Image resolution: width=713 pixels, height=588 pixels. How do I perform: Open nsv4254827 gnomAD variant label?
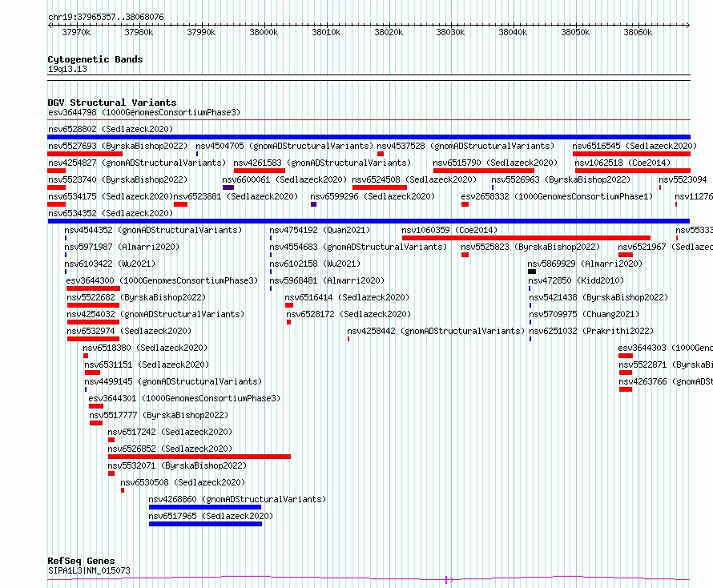tap(137, 163)
